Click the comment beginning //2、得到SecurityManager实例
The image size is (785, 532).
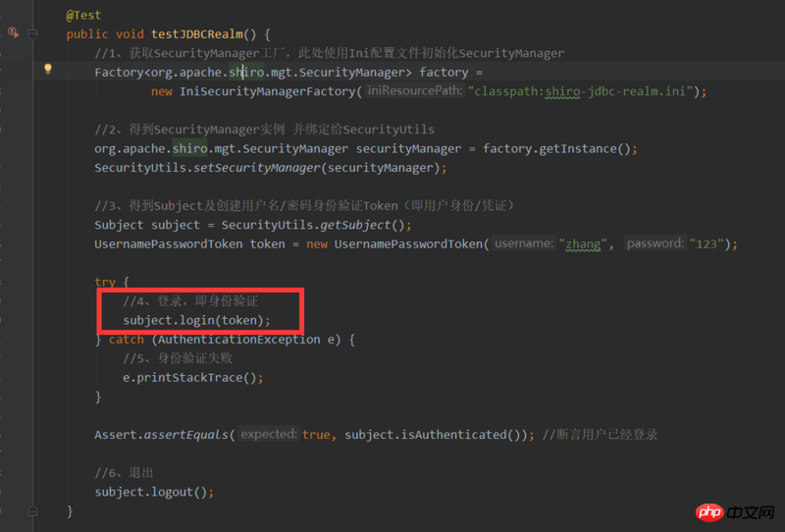[x=264, y=130]
